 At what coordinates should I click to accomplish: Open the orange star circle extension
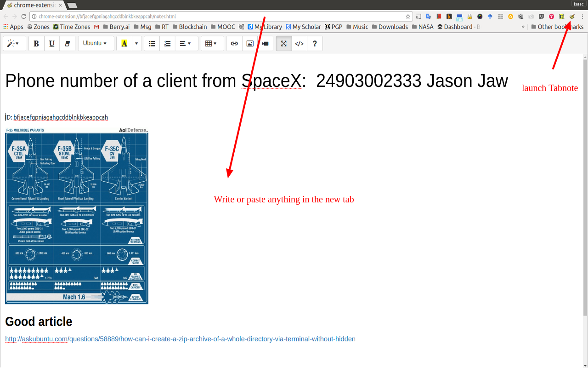tap(510, 17)
